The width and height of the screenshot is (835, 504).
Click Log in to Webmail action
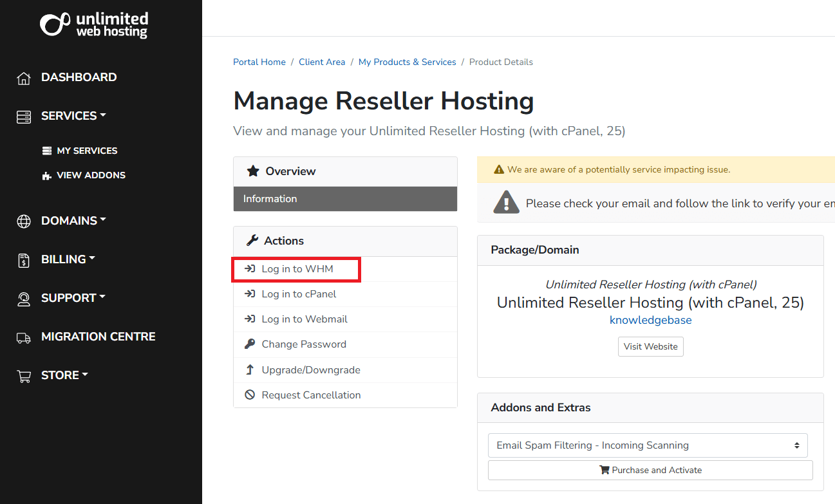(x=345, y=319)
